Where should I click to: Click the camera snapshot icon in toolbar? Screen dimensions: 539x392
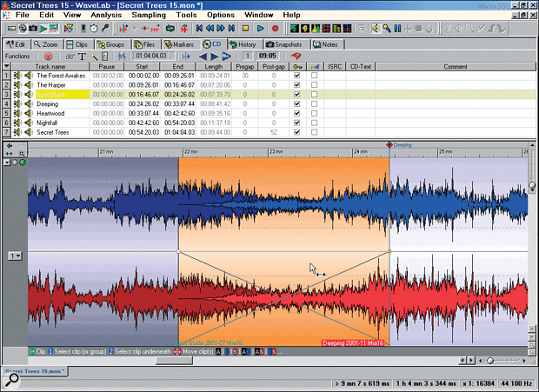click(33, 29)
